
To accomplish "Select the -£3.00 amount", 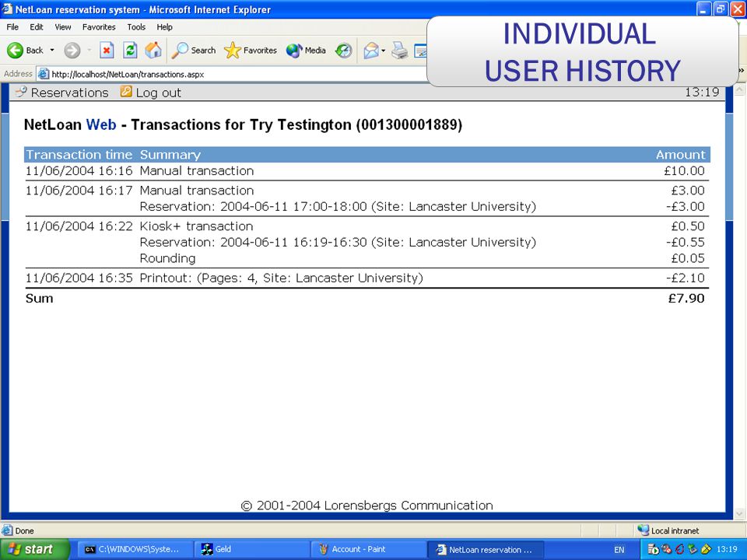I will pos(685,207).
